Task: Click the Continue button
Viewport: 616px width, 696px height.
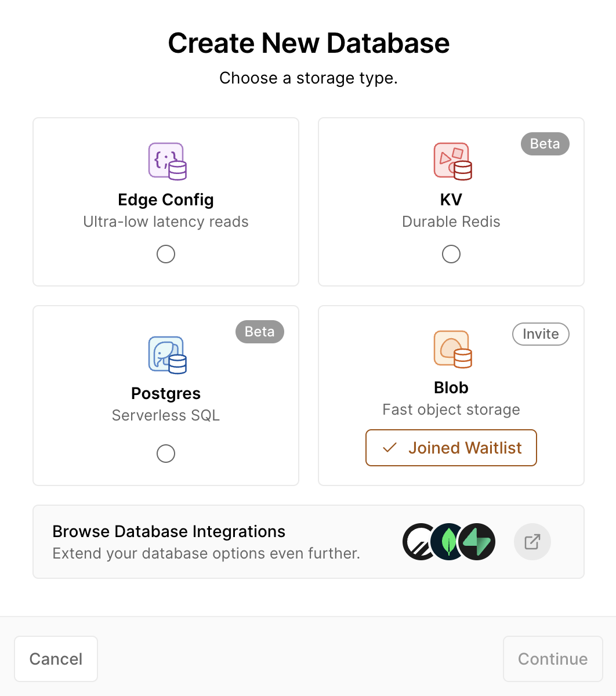Action: click(552, 659)
